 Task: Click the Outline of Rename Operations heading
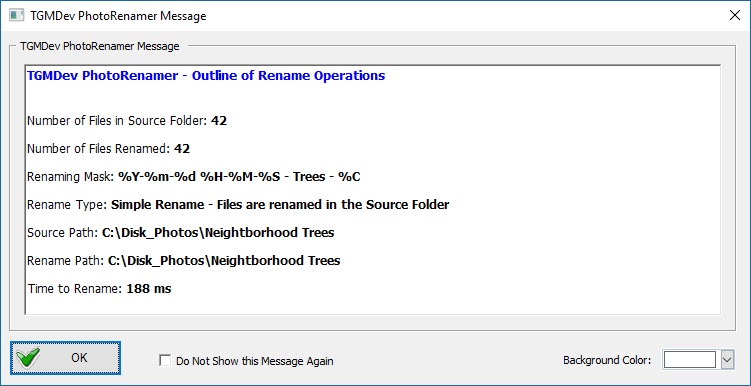[x=206, y=76]
